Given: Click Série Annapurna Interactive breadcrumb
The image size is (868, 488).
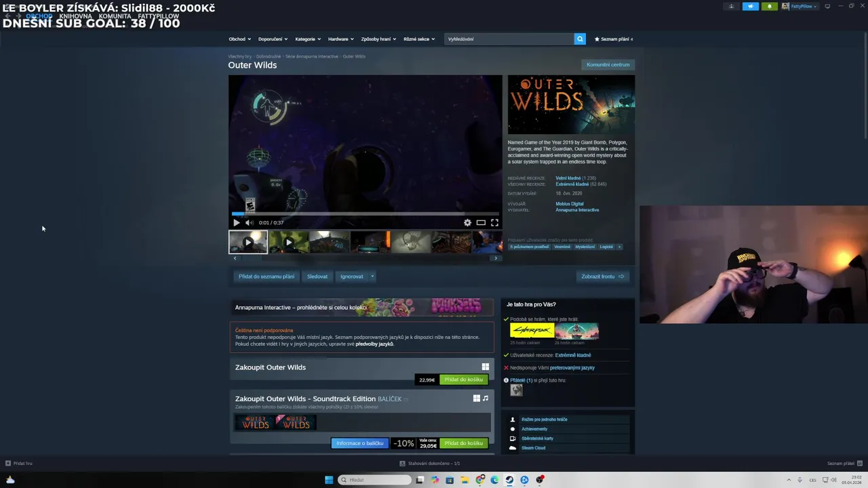Looking at the screenshot, I should [x=312, y=56].
